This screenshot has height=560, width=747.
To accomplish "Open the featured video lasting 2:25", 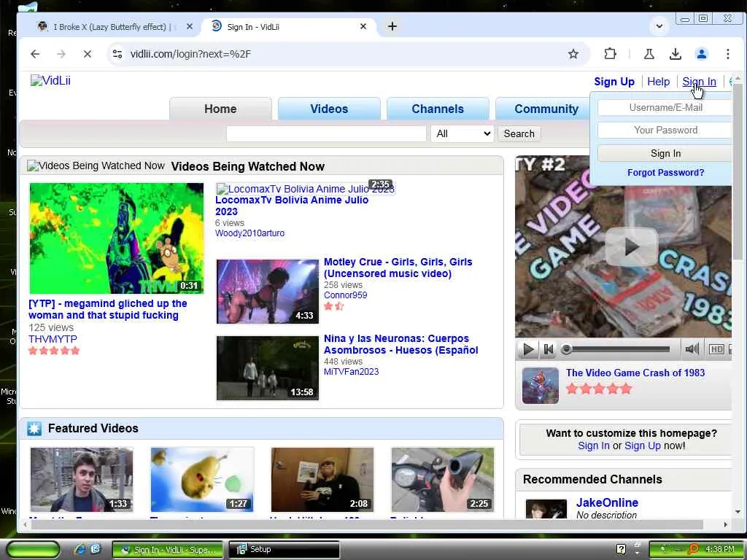I will coord(443,480).
